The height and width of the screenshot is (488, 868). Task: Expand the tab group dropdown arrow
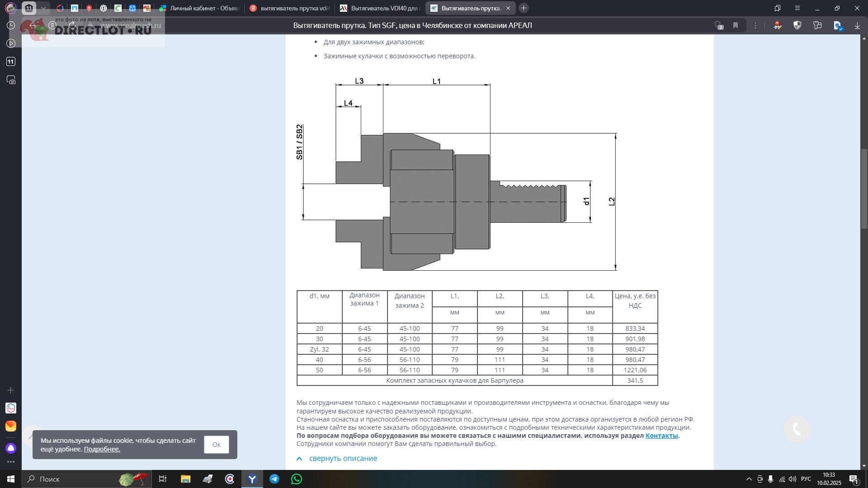pos(43,8)
